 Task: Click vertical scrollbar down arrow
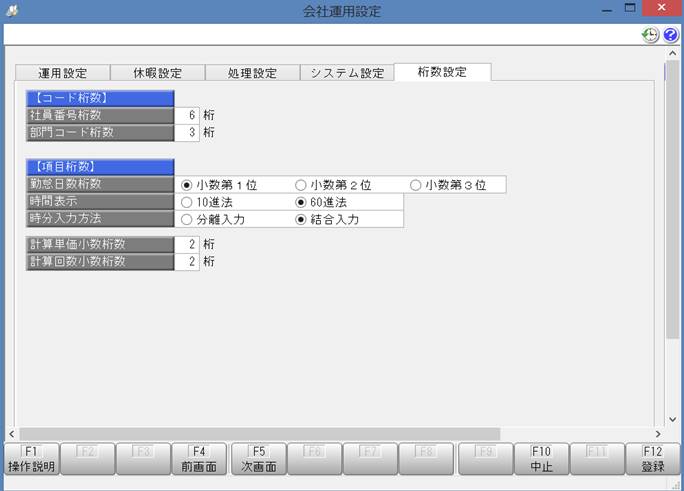673,419
